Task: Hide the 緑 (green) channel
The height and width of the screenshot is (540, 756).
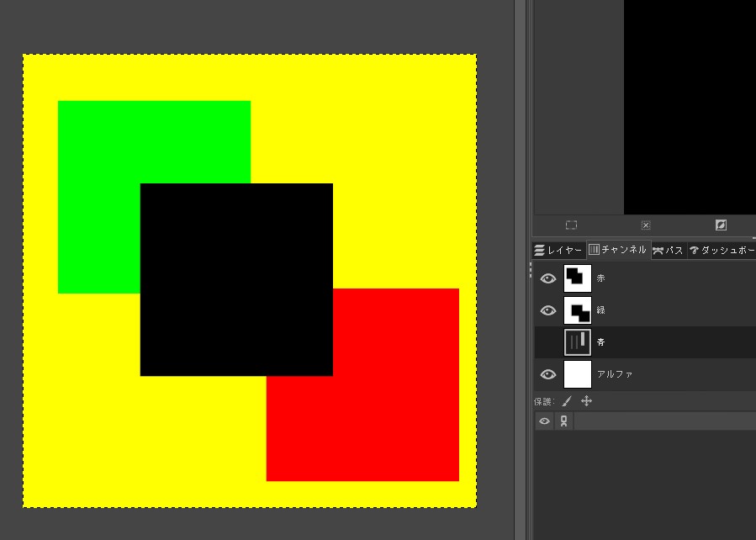Action: tap(548, 310)
